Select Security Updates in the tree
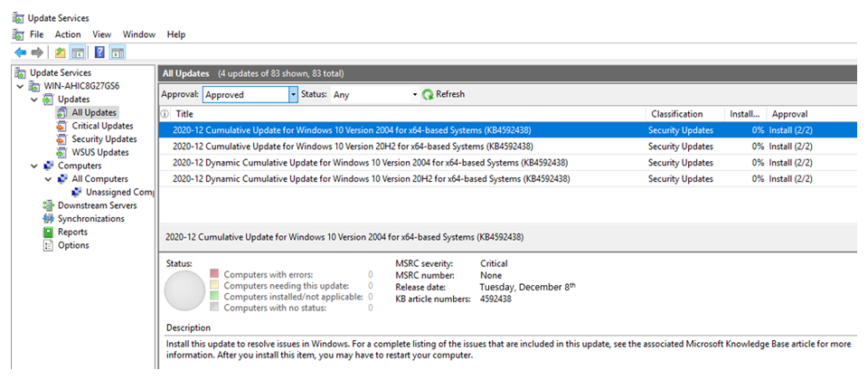The image size is (868, 380). tap(104, 139)
